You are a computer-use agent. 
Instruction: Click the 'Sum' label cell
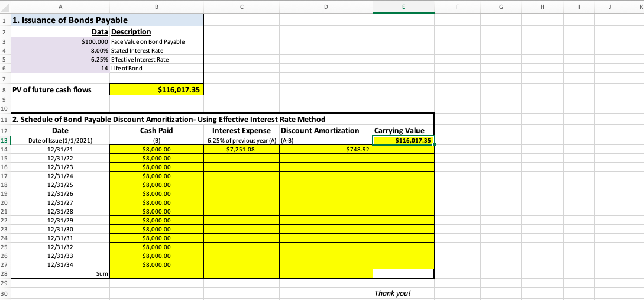click(60, 274)
